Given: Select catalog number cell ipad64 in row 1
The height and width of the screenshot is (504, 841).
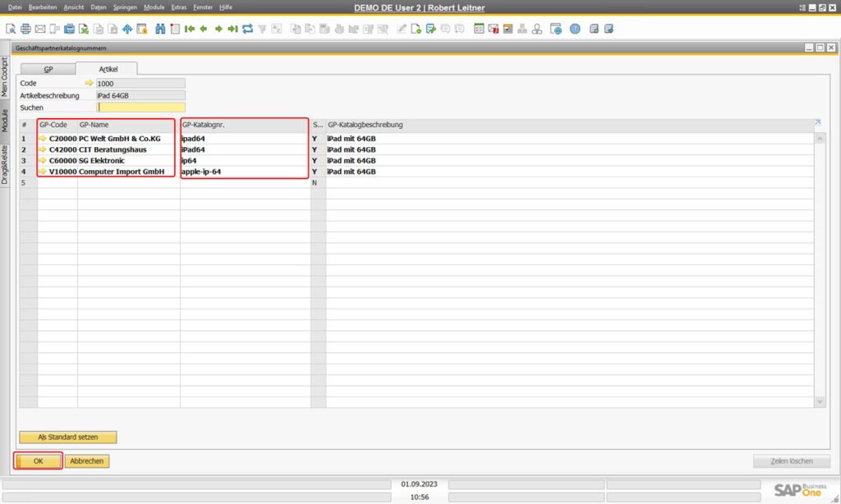Looking at the screenshot, I should pos(245,139).
